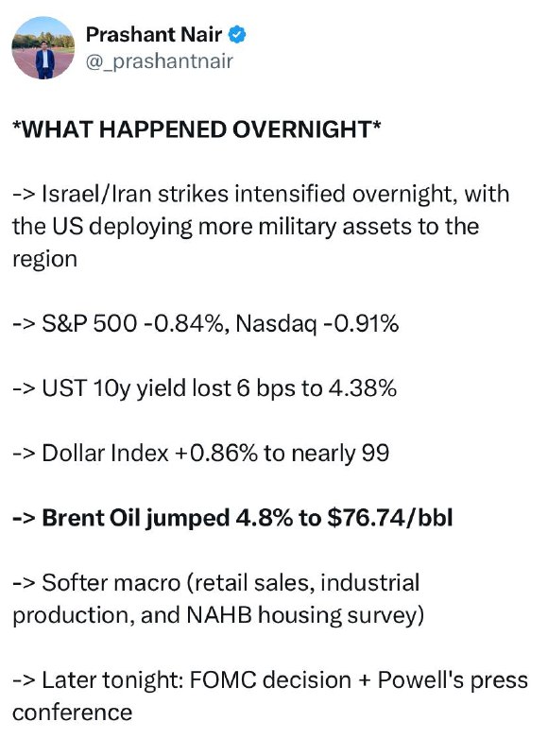The height and width of the screenshot is (756, 548).
Task: Select the 4.38% yield value
Action: pyautogui.click(x=363, y=388)
